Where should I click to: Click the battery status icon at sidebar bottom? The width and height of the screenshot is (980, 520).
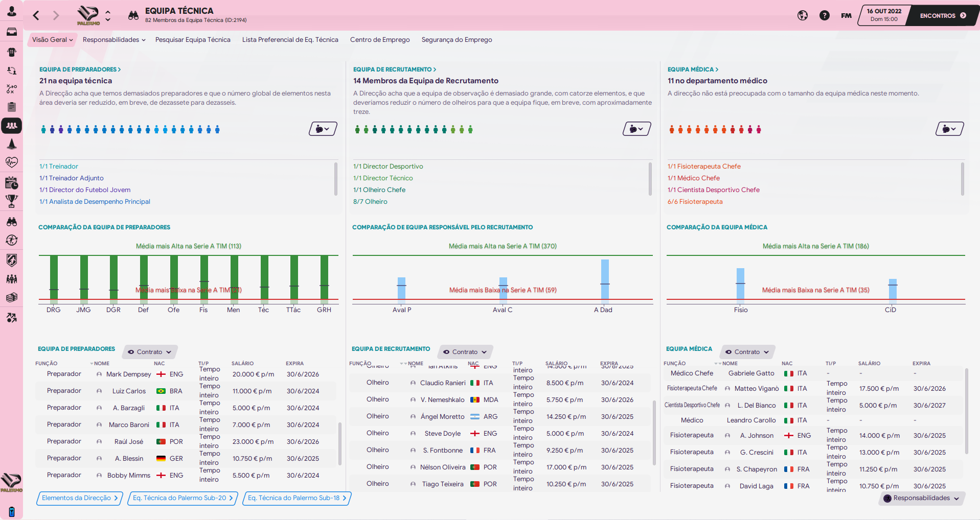click(x=11, y=512)
